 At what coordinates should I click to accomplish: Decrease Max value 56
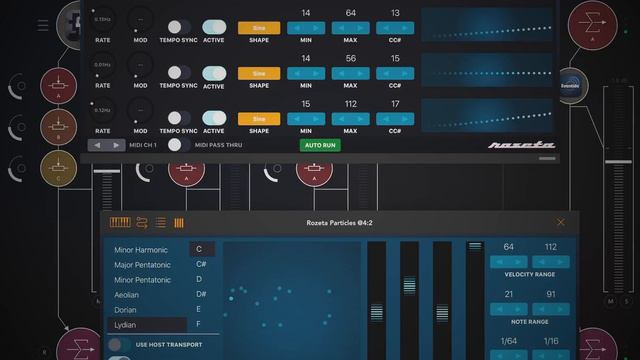tap(341, 73)
